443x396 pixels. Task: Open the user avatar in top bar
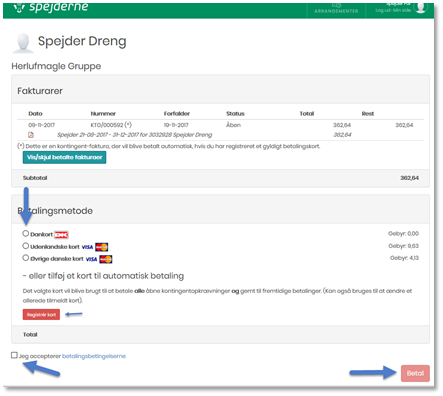click(421, 7)
